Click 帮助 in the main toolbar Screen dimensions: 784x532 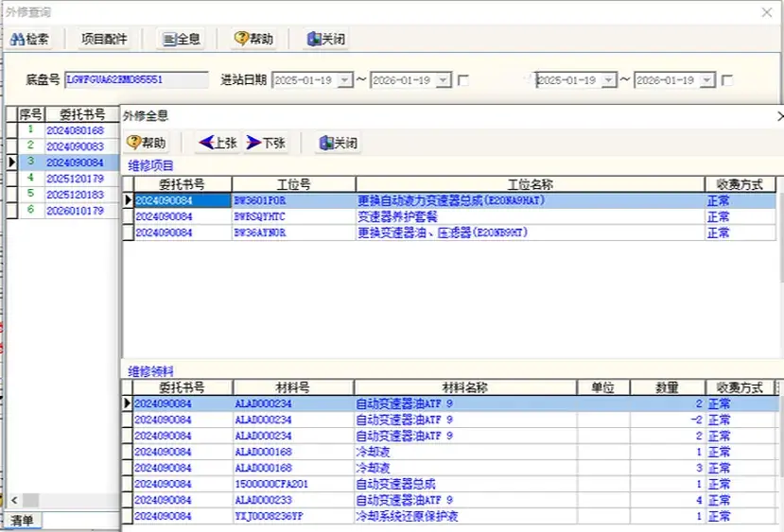(x=253, y=40)
